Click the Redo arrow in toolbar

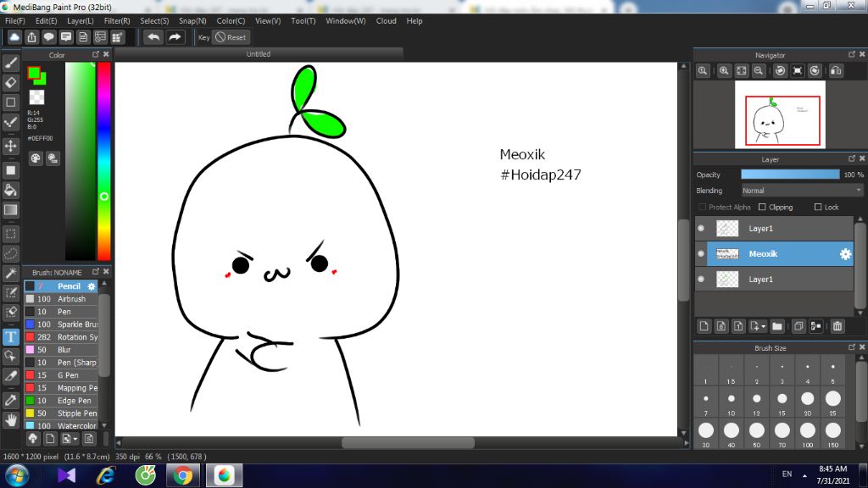pos(175,37)
